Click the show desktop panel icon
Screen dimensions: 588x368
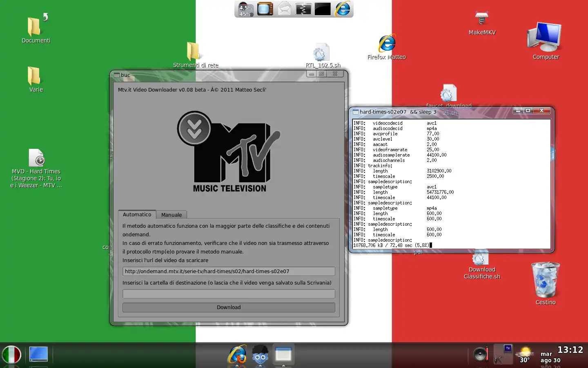click(x=38, y=354)
